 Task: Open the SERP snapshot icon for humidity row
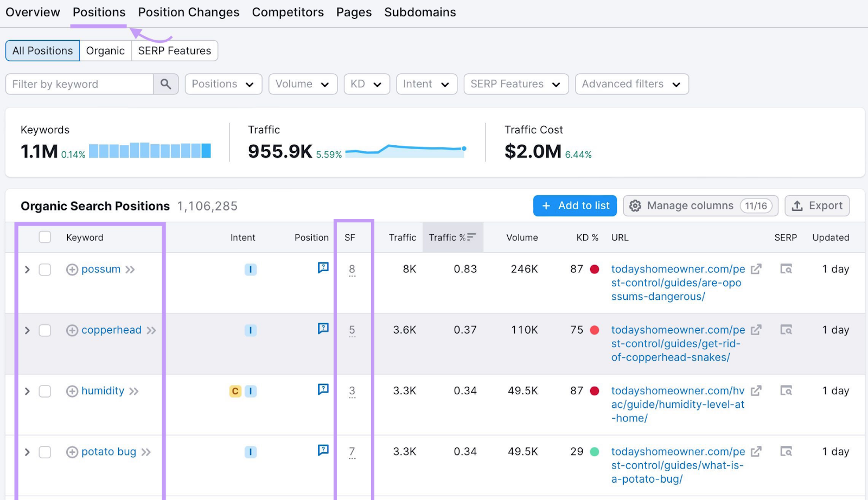click(x=786, y=390)
